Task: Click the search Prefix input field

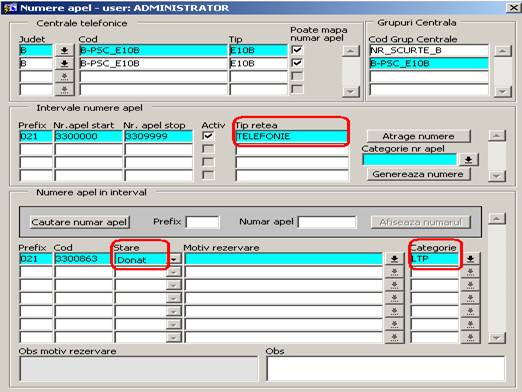Action: tap(202, 222)
